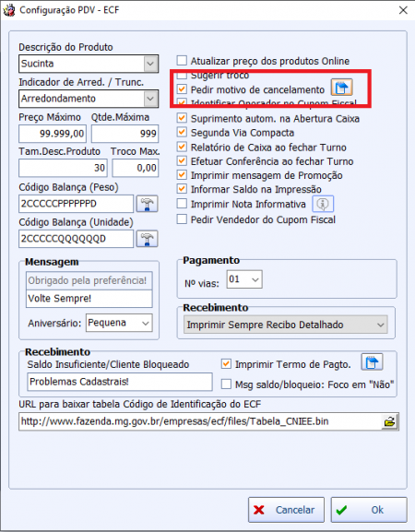The height and width of the screenshot is (532, 415).
Task: Open the Indicador de Arred. / Trunc. dropdown
Action: [x=150, y=99]
